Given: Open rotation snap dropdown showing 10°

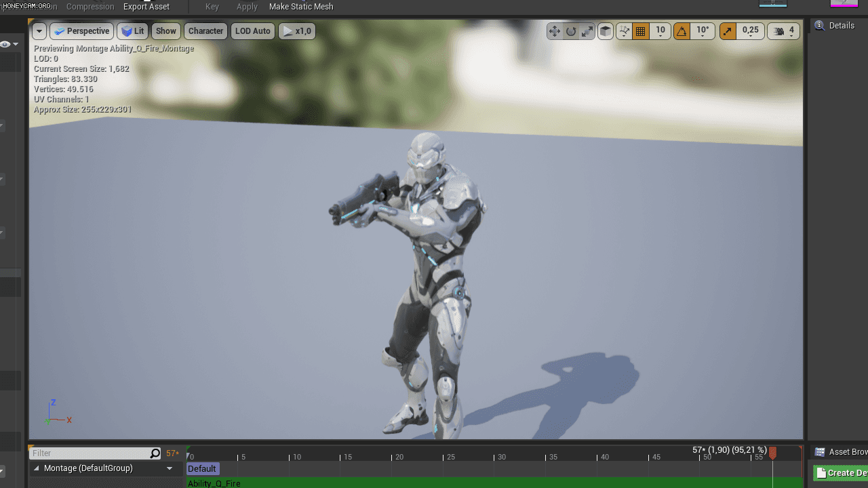Looking at the screenshot, I should coord(703,31).
